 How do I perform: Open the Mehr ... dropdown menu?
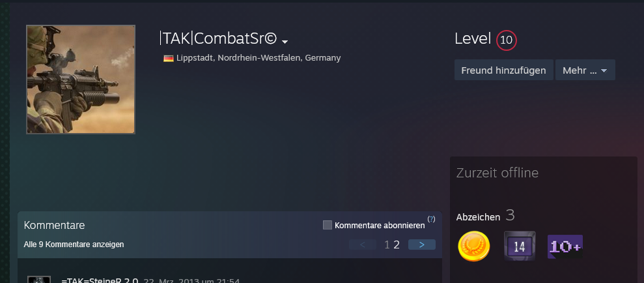pos(585,70)
